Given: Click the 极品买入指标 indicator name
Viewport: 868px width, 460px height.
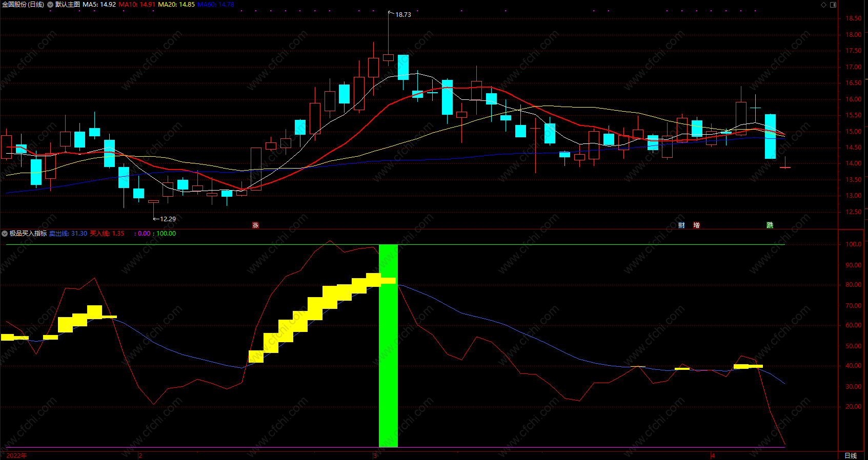Looking at the screenshot, I should (28, 234).
